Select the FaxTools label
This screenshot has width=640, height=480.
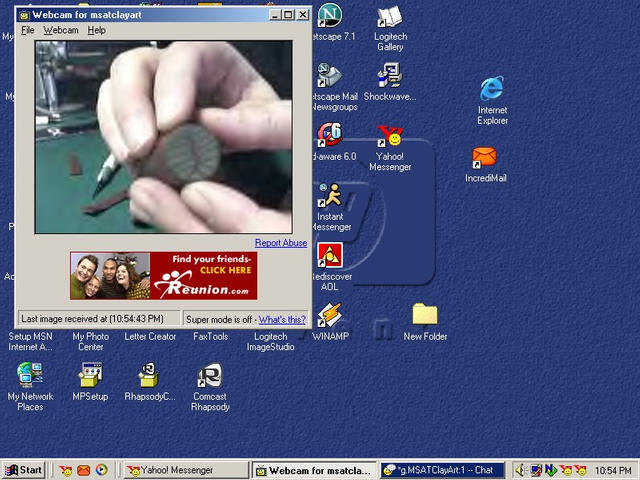210,336
